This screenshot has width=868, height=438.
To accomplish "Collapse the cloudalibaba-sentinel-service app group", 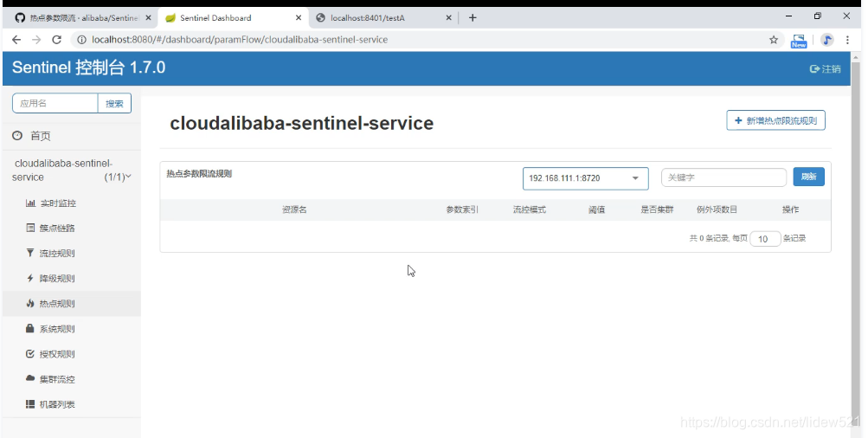I will (x=72, y=171).
